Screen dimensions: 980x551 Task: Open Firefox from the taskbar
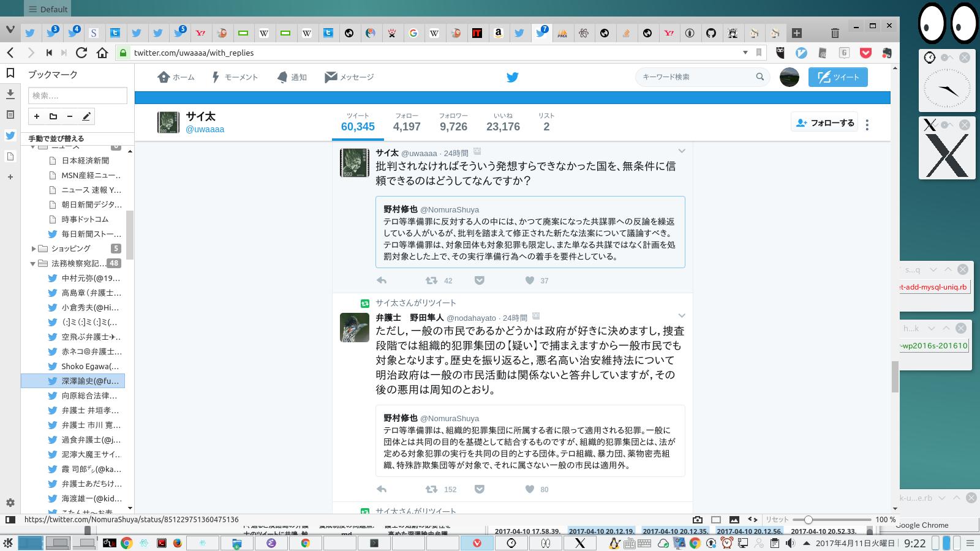point(178,543)
